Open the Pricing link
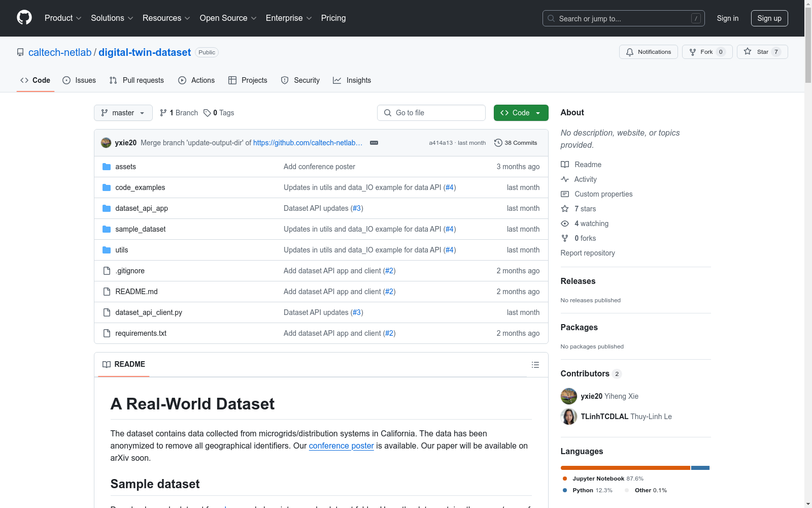812x508 pixels. tap(333, 18)
